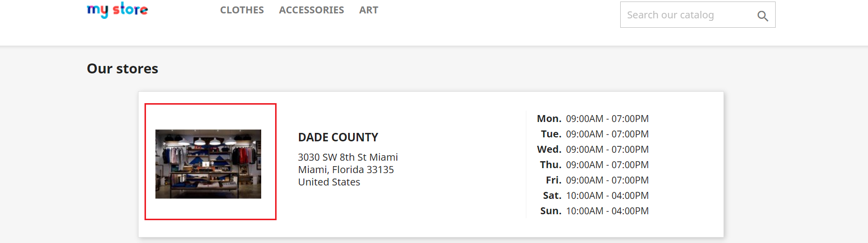
Task: Click the Sun. 10:00AM - 04:00PM row
Action: tap(594, 211)
